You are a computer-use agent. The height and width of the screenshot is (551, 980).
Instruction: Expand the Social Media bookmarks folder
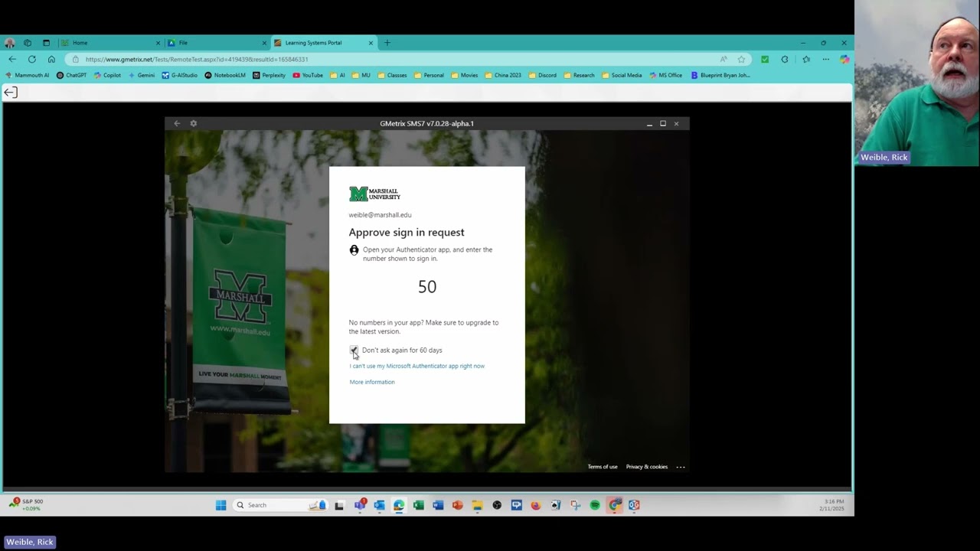622,75
